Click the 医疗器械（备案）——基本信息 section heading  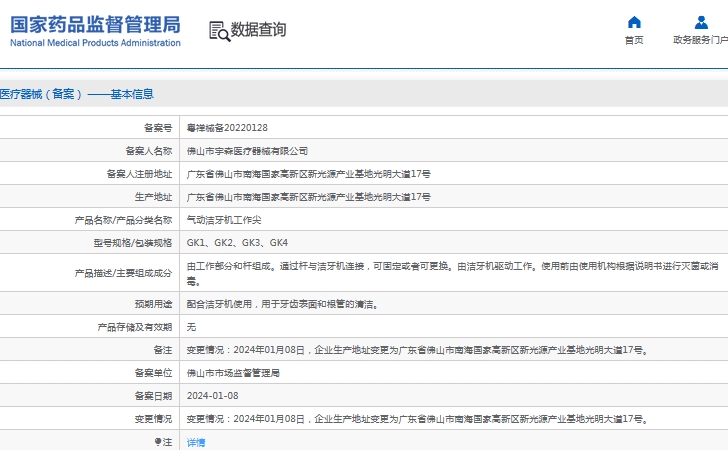pos(77,94)
